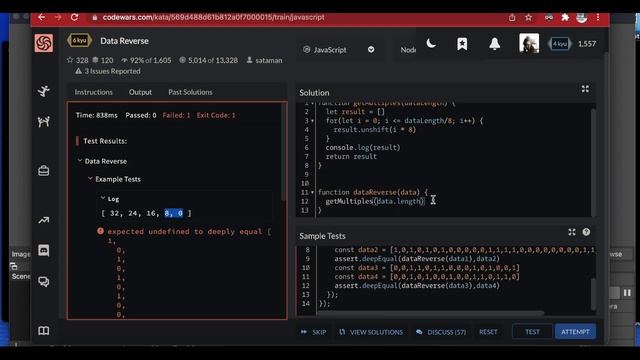Click the highlighted '8, 0' log text
This screenshot has width=640, height=360.
click(x=173, y=213)
